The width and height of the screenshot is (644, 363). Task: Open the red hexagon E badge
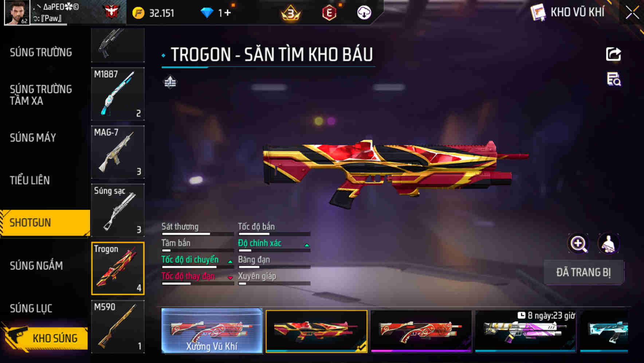pos(329,13)
